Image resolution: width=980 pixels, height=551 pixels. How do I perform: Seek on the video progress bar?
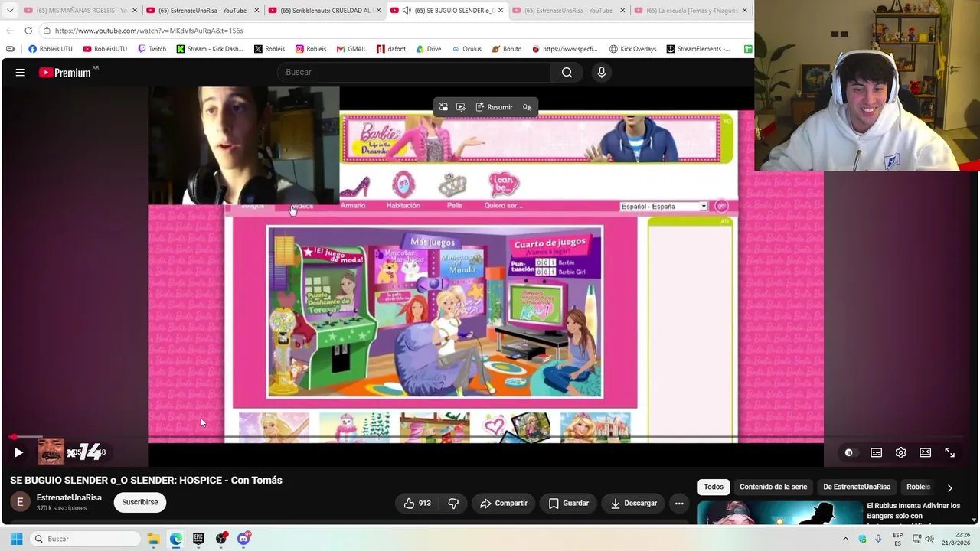coord(486,437)
